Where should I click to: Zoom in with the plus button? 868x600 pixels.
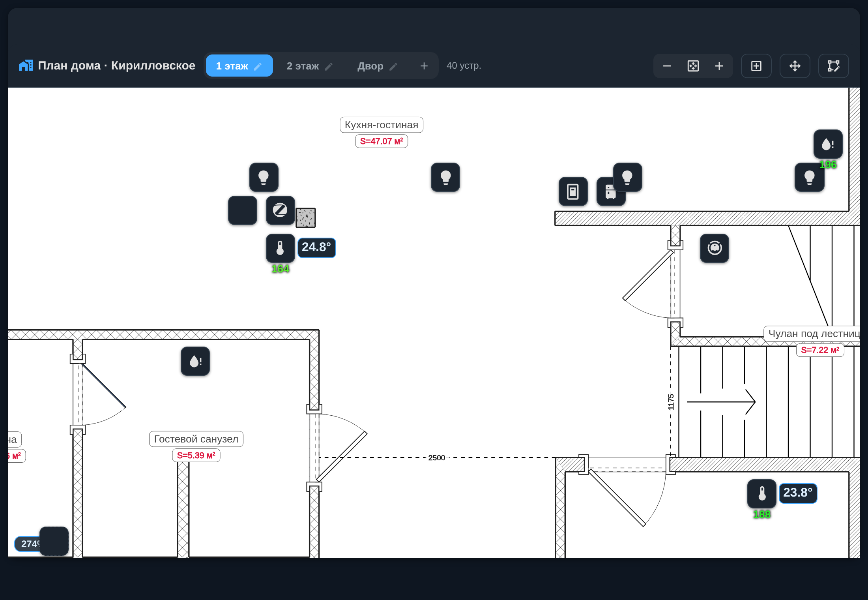click(719, 66)
